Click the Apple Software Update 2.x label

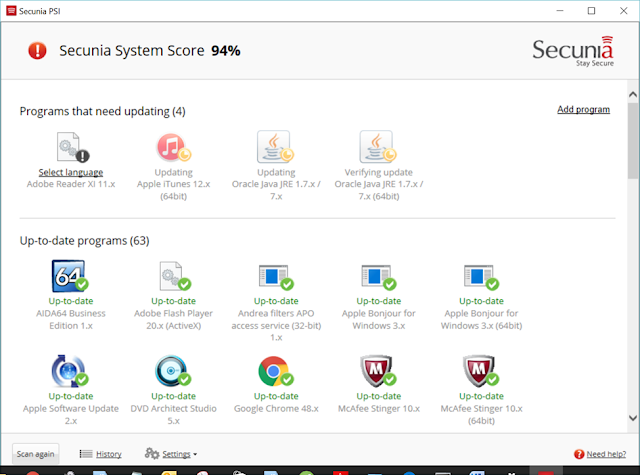click(x=71, y=415)
